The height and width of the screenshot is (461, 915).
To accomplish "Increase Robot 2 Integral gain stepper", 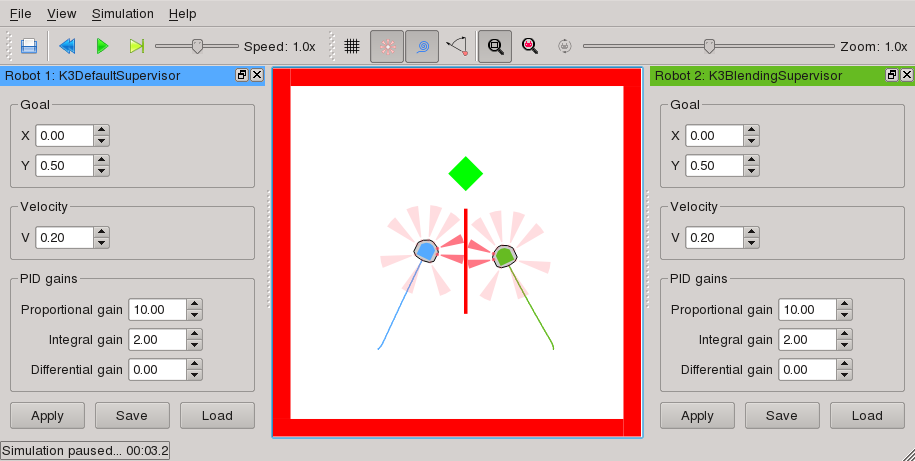I will click(844, 334).
